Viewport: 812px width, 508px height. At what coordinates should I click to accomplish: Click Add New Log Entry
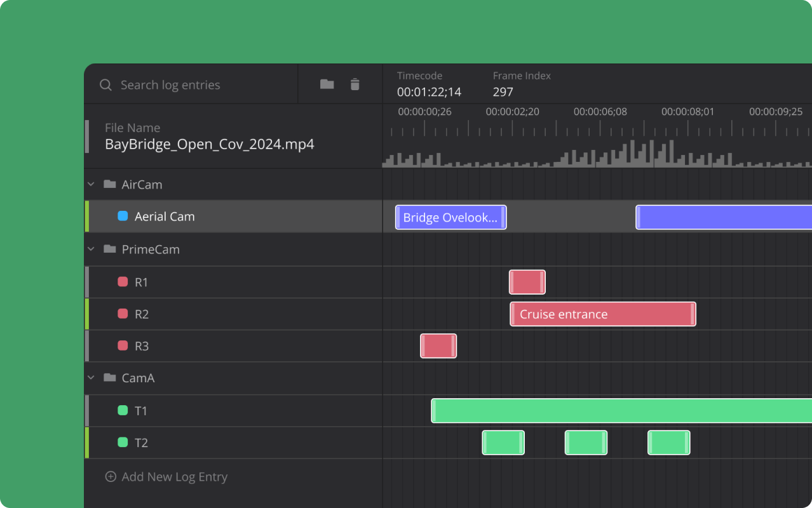click(x=174, y=476)
